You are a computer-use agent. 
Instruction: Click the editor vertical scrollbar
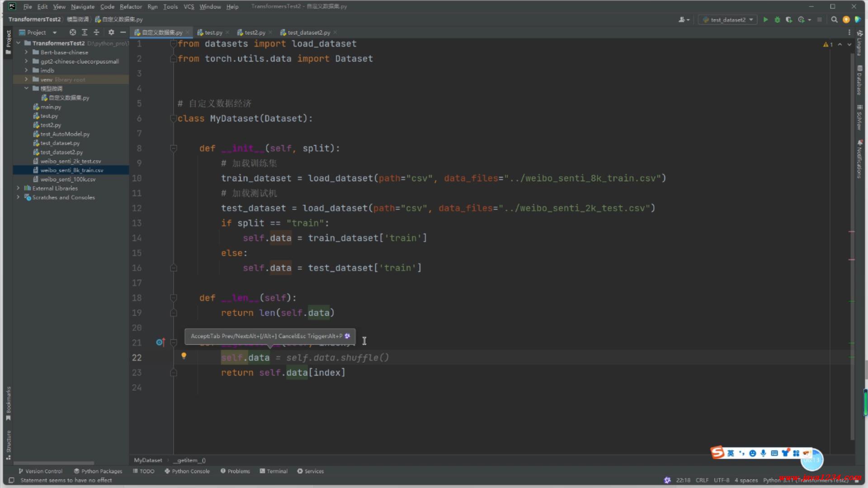click(853, 226)
